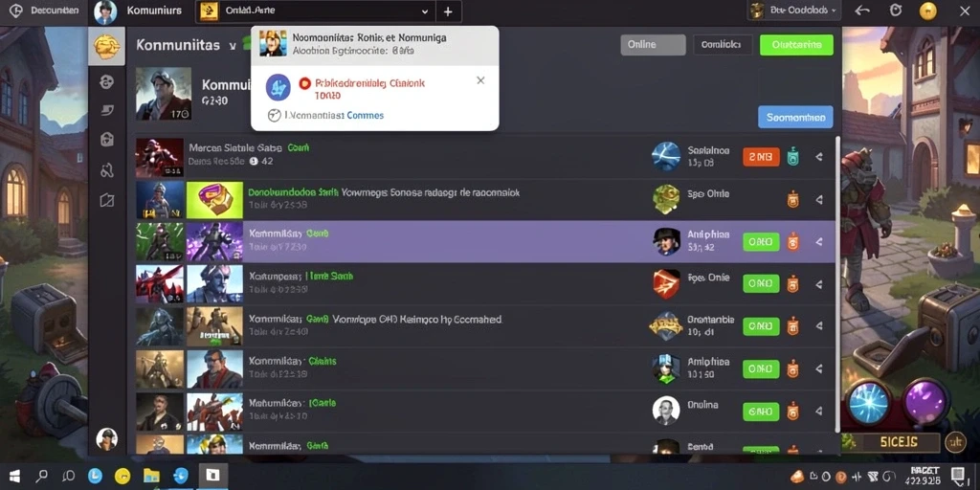The width and height of the screenshot is (980, 490).
Task: Close the popup notification with X
Action: 480,80
